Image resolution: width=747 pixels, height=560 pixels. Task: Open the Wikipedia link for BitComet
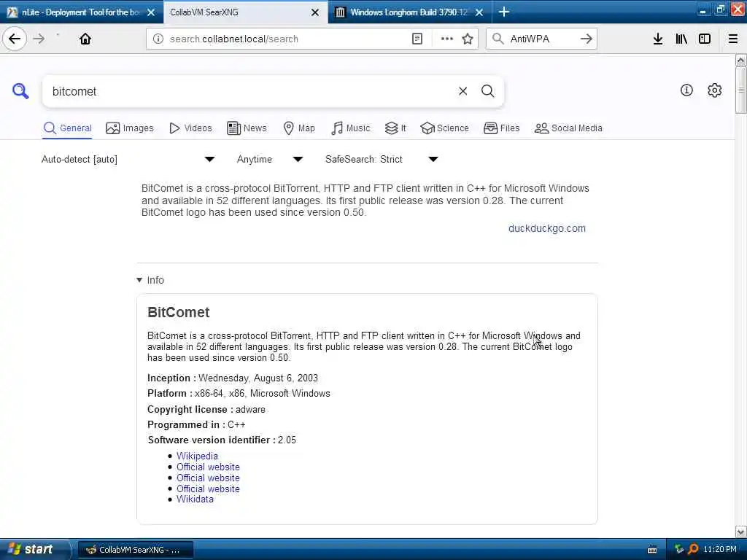pyautogui.click(x=197, y=456)
